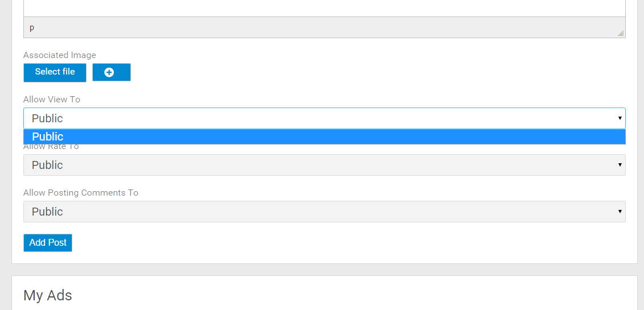Click the Allow View To dropdown arrow
This screenshot has width=644, height=310.
tap(619, 118)
